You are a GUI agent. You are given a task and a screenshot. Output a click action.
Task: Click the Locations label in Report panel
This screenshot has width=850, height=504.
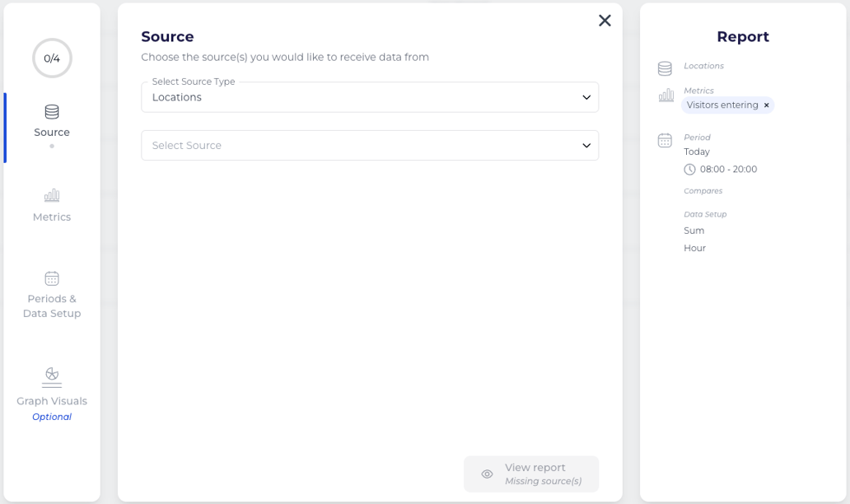click(703, 66)
